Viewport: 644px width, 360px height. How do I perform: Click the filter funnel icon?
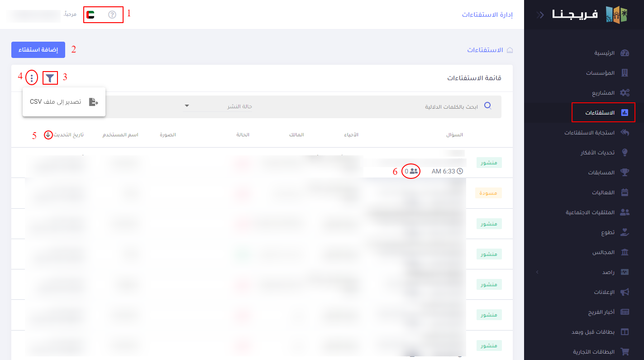point(50,78)
